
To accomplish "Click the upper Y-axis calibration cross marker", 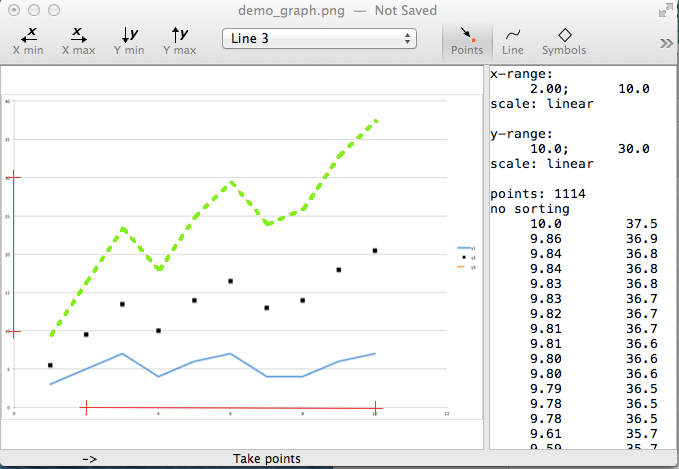I will point(12,178).
